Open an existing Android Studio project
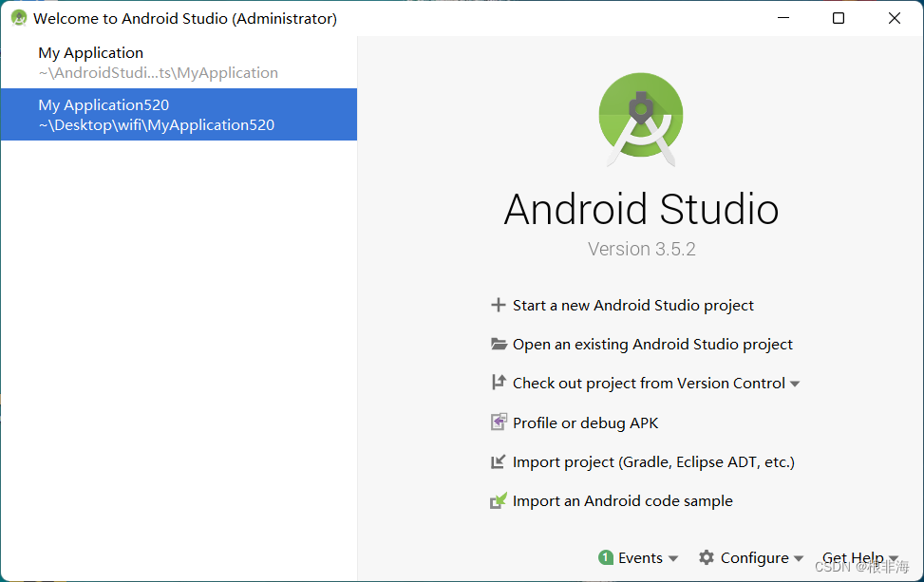Image resolution: width=924 pixels, height=582 pixels. [x=652, y=345]
